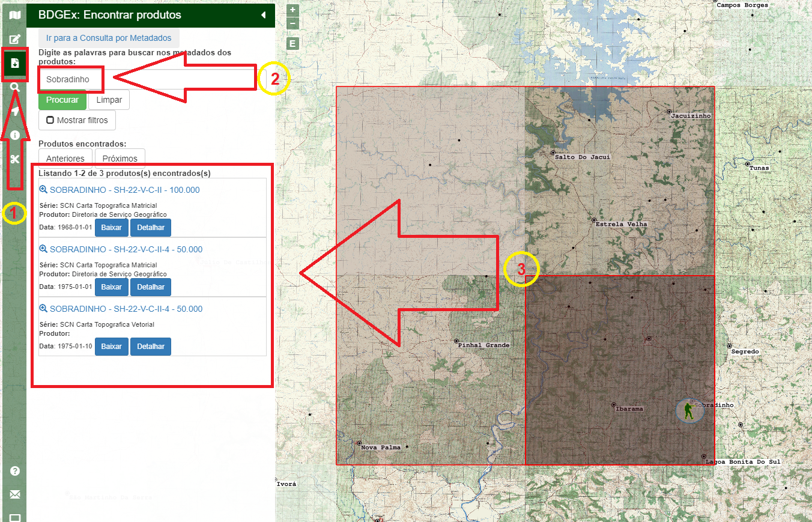The width and height of the screenshot is (812, 522).
Task: Go to Próximos results page
Action: point(120,159)
